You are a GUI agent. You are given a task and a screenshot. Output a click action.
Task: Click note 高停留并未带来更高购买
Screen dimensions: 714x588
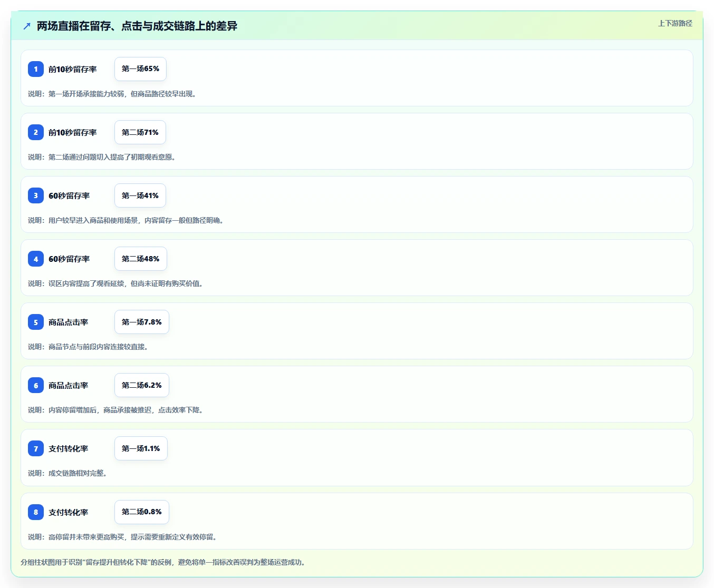123,537
